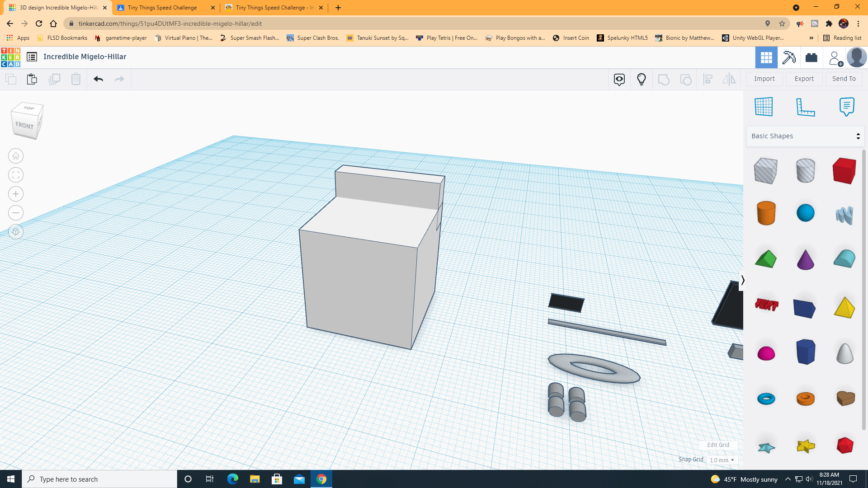Viewport: 868px width, 488px height.
Task: Switch to the Tiny Things Speed Challenge tab
Action: [163, 8]
